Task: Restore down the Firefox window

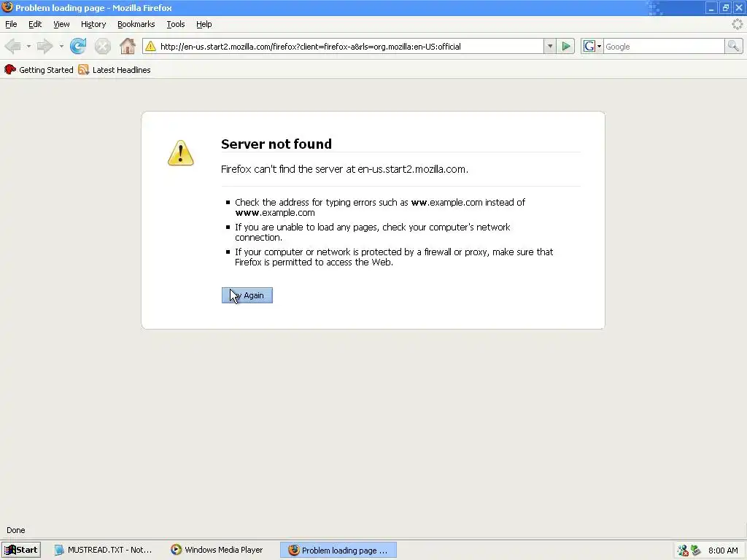Action: (725, 7)
